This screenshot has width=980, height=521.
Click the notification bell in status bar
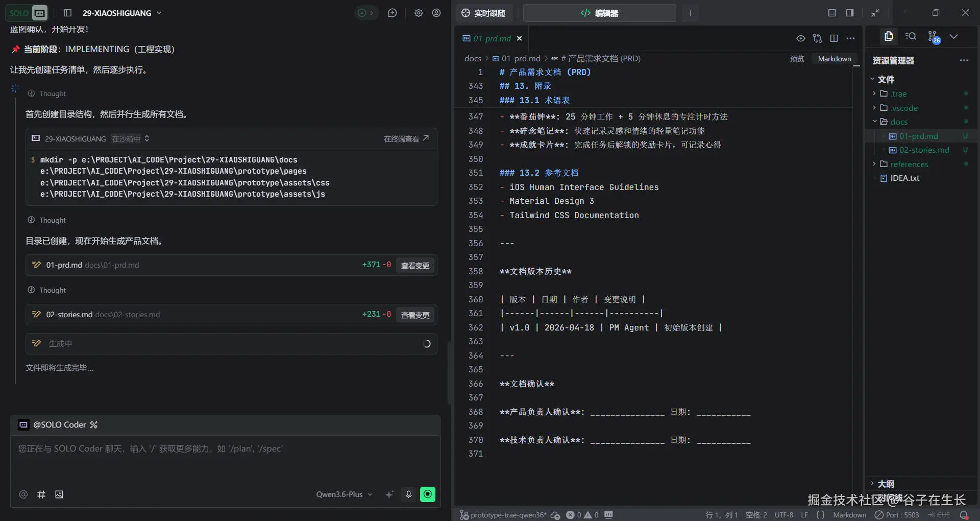point(964,515)
